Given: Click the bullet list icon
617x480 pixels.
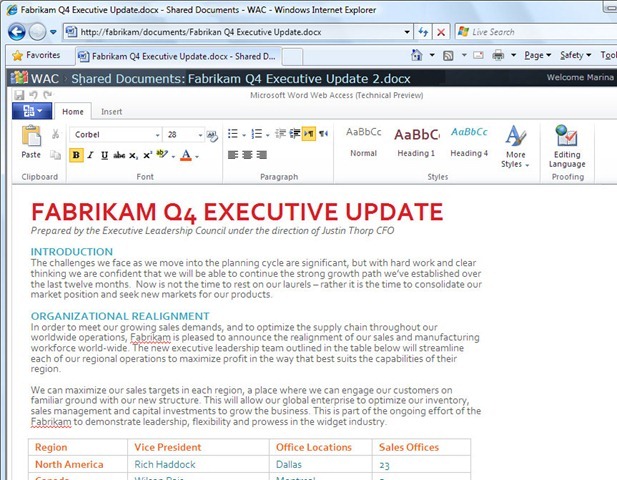Looking at the screenshot, I should 232,134.
